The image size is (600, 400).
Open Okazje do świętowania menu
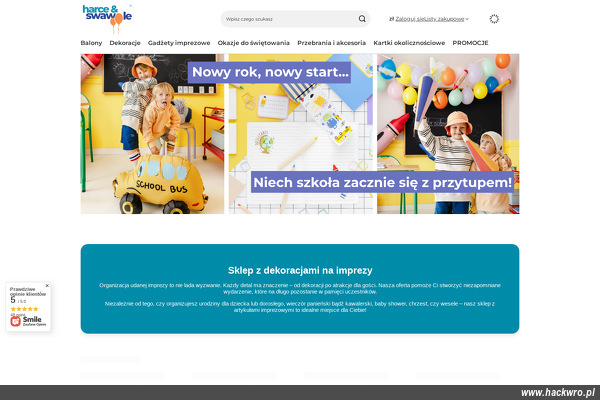click(253, 43)
